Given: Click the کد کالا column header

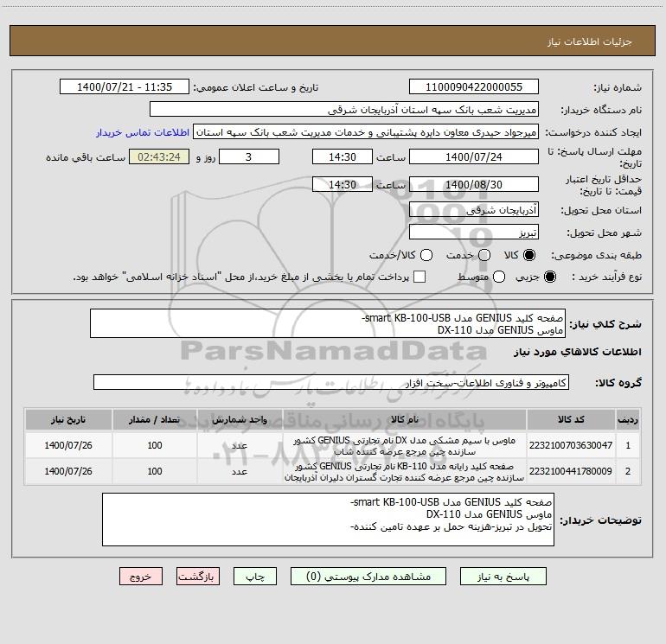Looking at the screenshot, I should coord(571,419).
